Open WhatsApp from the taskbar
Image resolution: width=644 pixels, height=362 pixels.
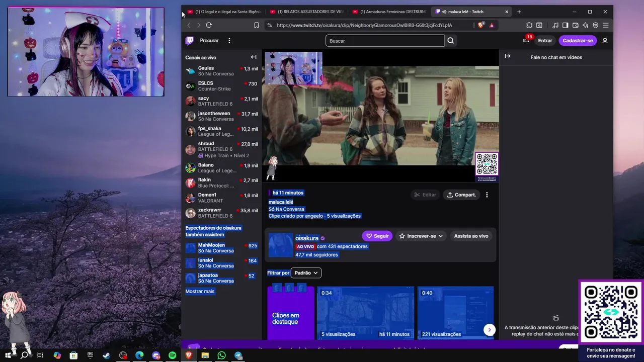222,355
